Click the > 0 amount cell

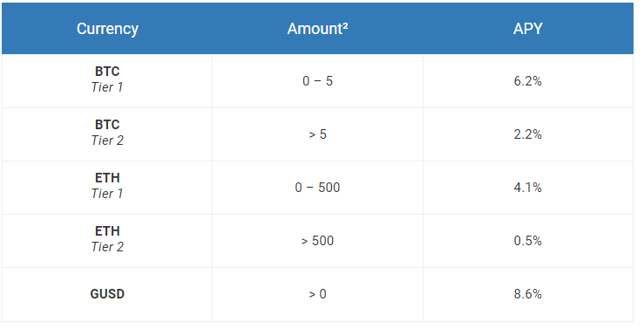click(x=317, y=294)
